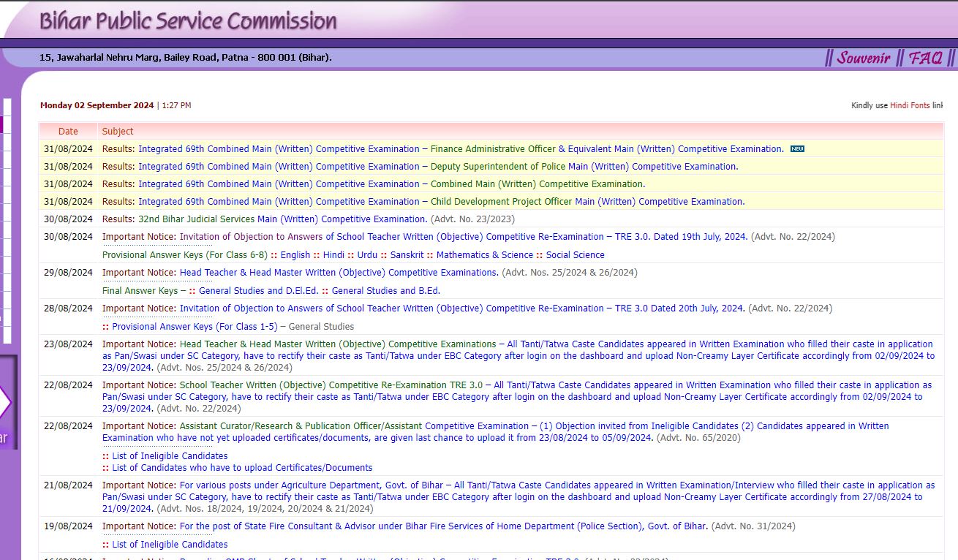Open Urdu provisional answer key link

pyautogui.click(x=367, y=255)
